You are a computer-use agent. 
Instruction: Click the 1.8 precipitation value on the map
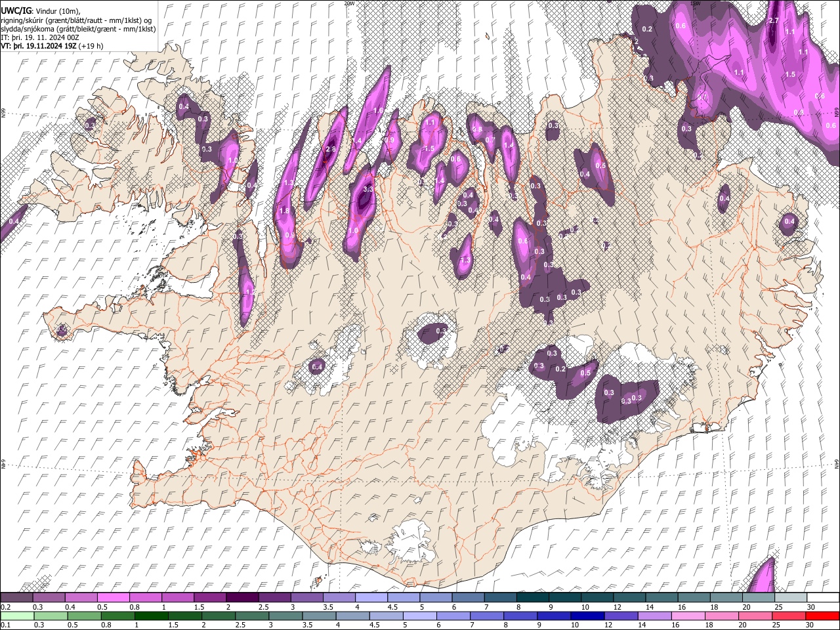(x=284, y=211)
